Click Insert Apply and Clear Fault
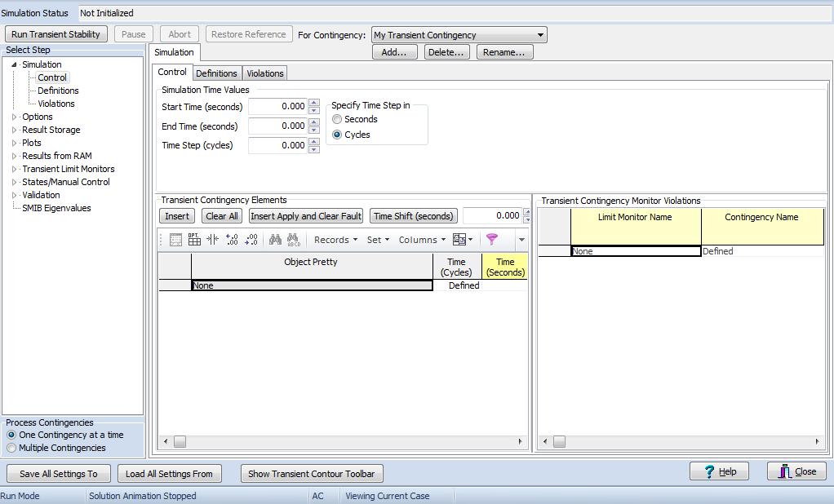Viewport: 834px width, 504px height. click(x=306, y=216)
